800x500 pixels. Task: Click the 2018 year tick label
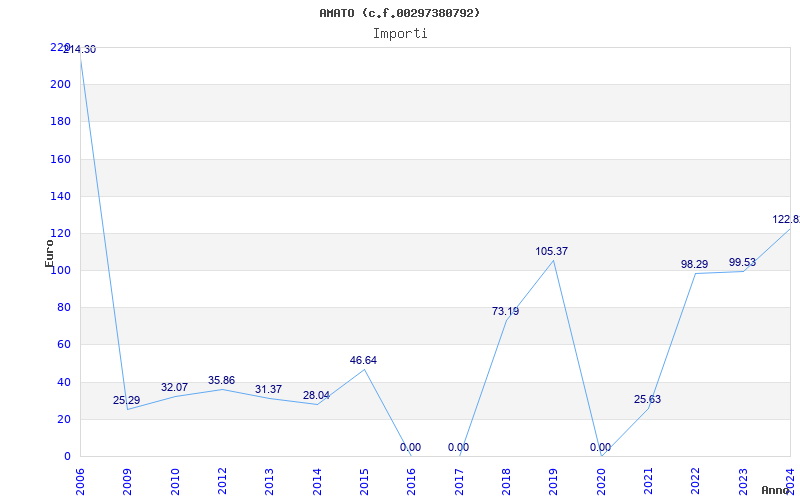coord(506,481)
